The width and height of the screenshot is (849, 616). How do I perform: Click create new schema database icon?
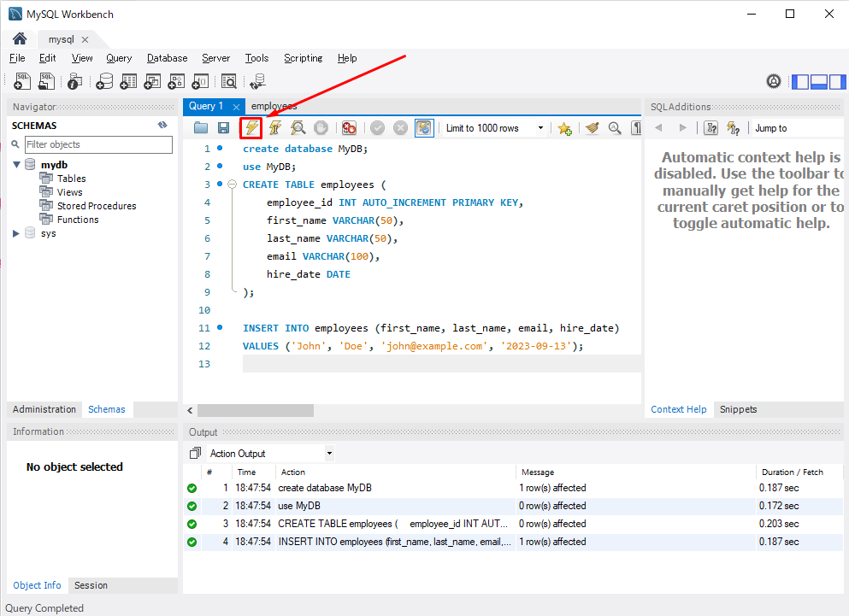[104, 81]
